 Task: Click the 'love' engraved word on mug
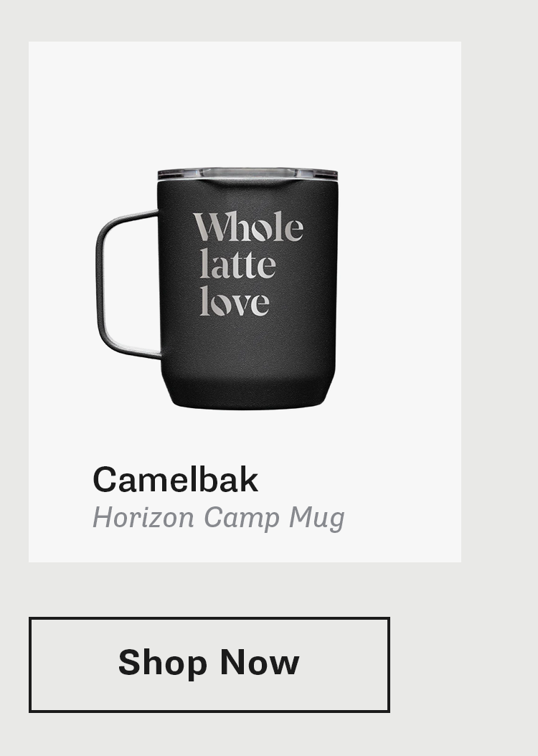point(235,301)
